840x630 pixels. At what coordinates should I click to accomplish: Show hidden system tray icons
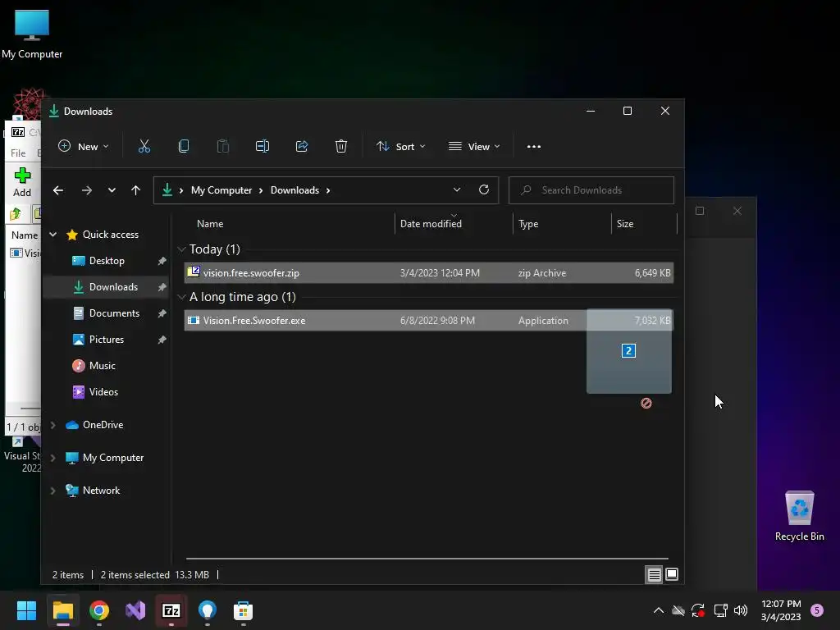tap(659, 610)
